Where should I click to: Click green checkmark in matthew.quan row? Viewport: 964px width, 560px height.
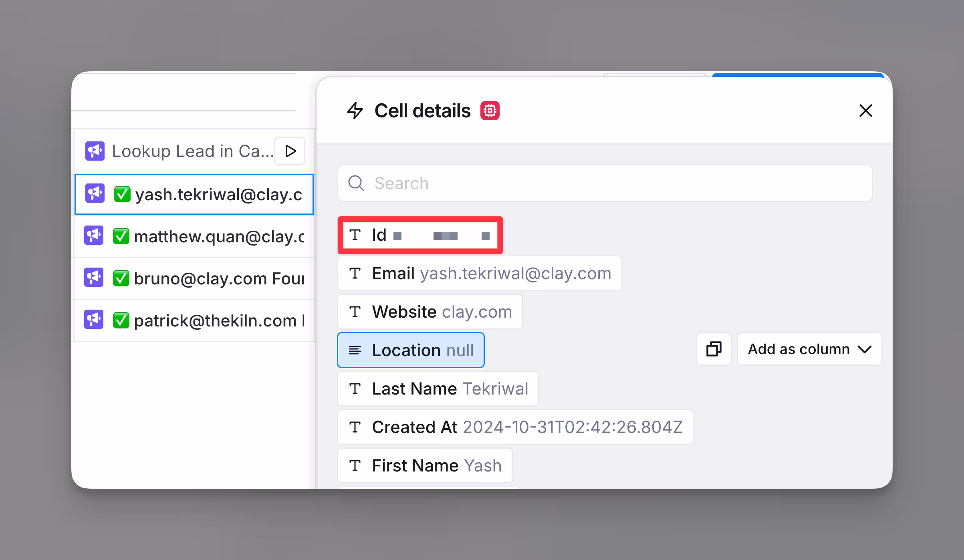point(121,236)
